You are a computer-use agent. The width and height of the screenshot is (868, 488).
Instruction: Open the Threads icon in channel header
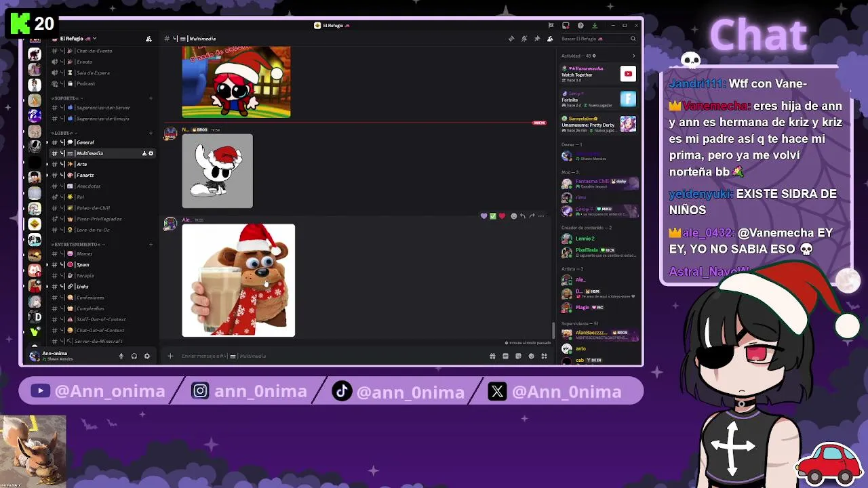pyautogui.click(x=511, y=39)
